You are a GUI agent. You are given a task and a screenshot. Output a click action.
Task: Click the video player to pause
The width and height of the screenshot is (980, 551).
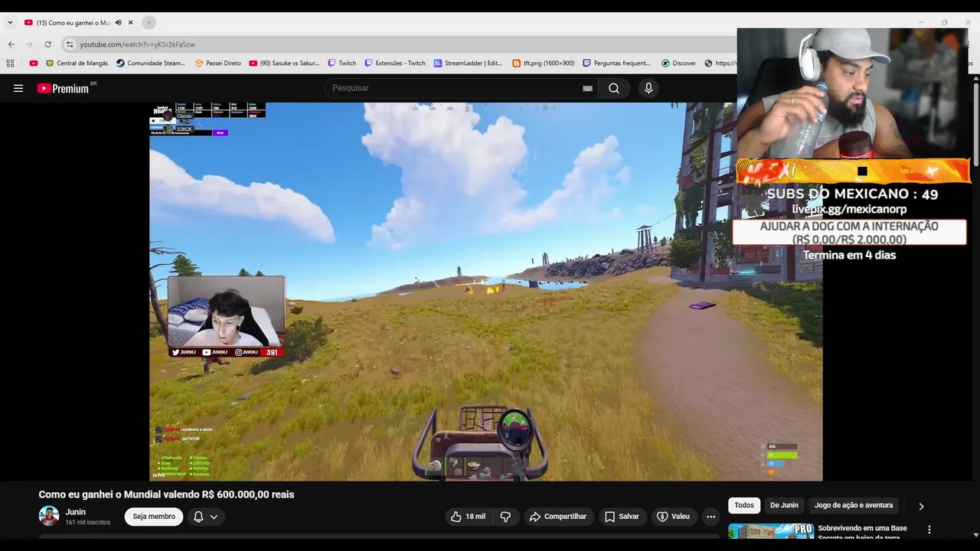pyautogui.click(x=485, y=292)
